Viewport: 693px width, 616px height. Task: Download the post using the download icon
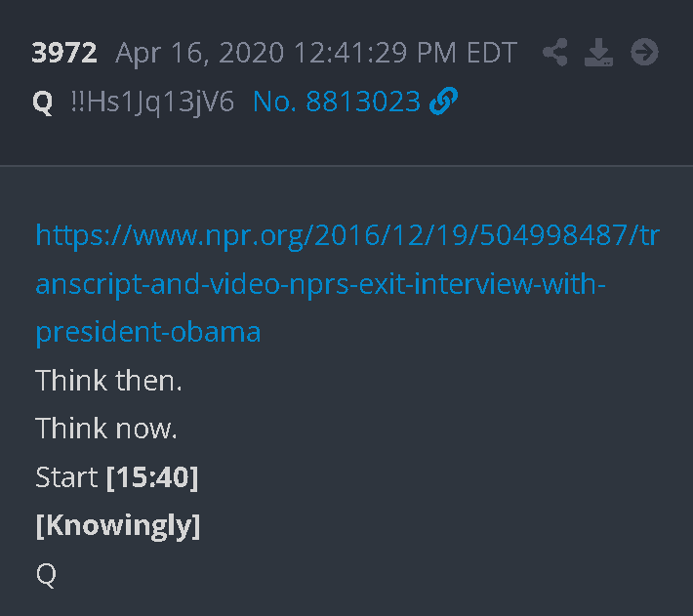coord(598,52)
